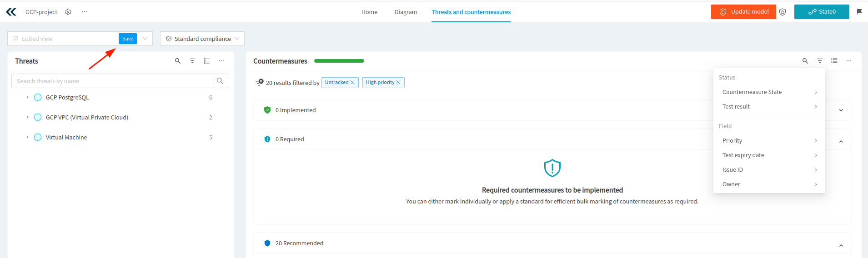This screenshot has height=258, width=868.
Task: Open search in Countermeasures panel header
Action: [x=805, y=61]
